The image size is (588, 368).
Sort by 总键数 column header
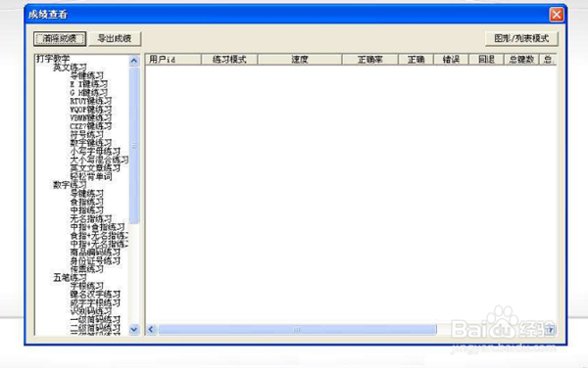click(521, 59)
